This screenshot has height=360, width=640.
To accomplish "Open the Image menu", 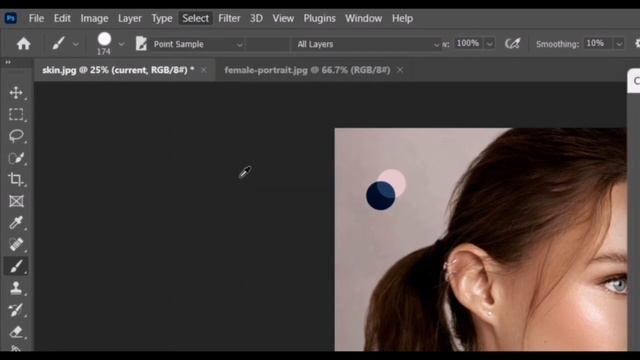I will click(94, 18).
